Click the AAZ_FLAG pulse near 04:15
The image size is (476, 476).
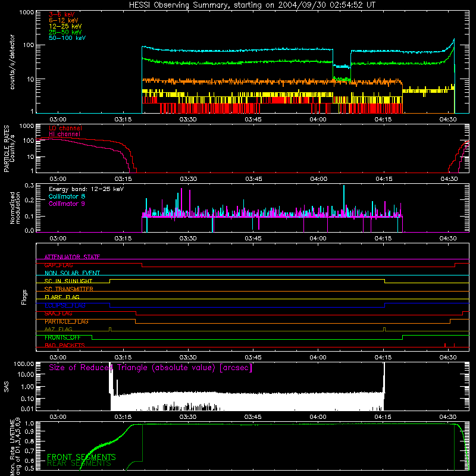pos(384,329)
